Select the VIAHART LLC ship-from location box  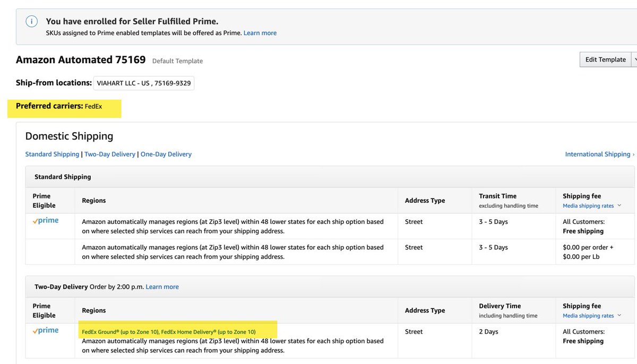tap(144, 83)
